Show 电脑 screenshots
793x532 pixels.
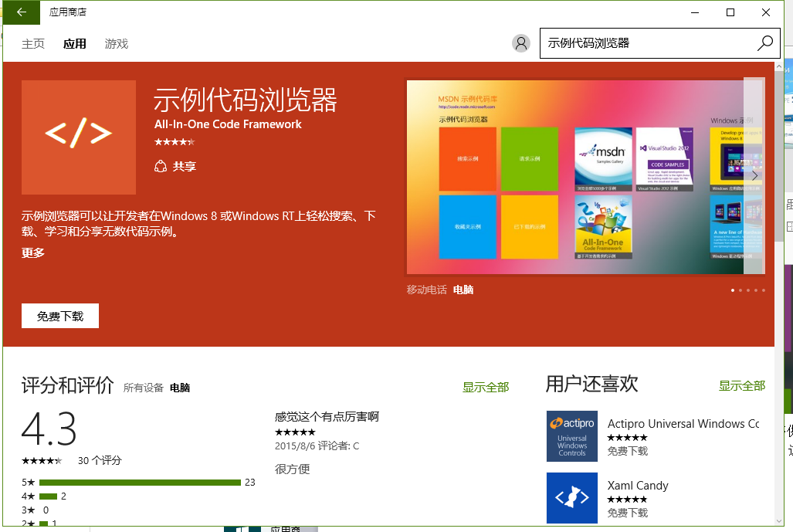point(463,290)
